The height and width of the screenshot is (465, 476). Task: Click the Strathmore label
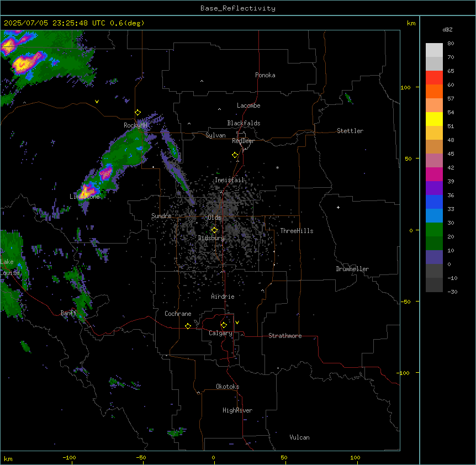(285, 336)
